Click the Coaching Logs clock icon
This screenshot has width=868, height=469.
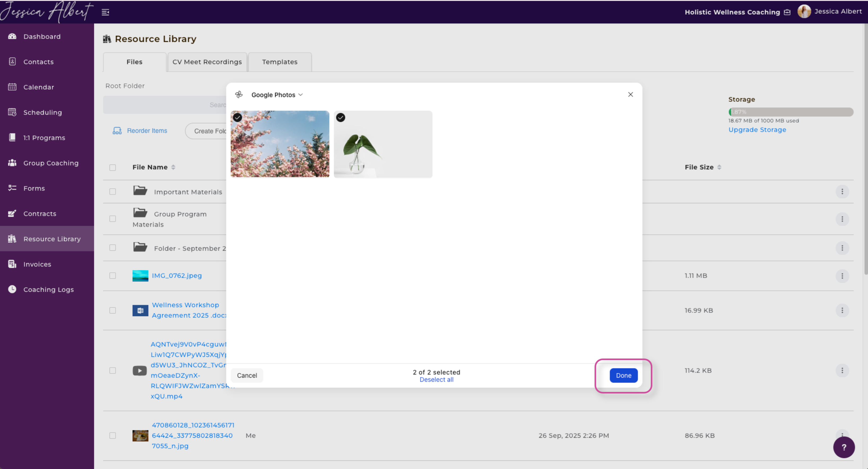12,289
